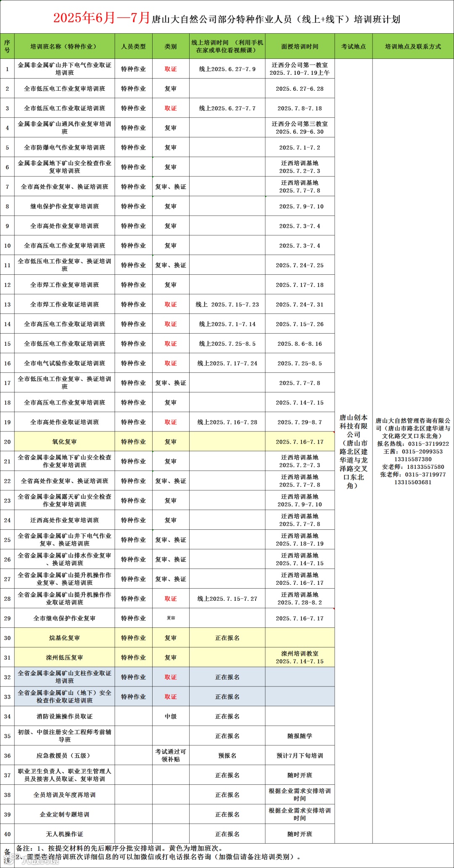
Task: Select the '2025.7.1-7.2' date cell
Action: (x=300, y=147)
